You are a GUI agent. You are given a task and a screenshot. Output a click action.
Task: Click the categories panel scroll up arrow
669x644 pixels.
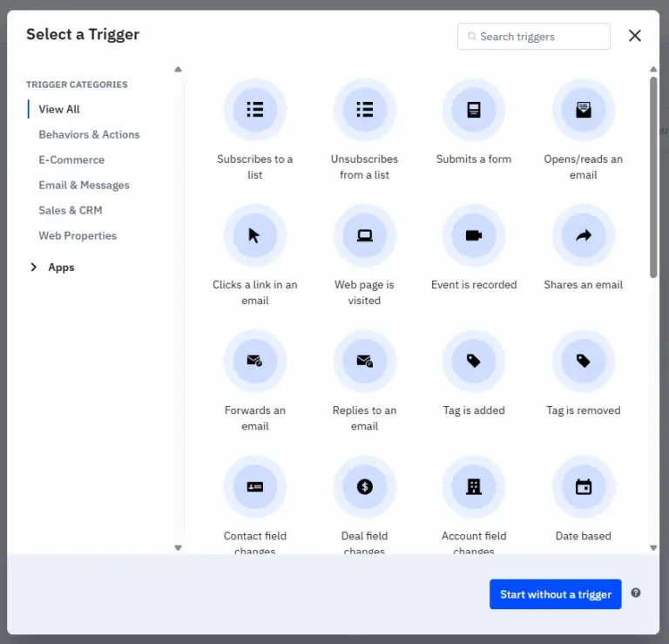(178, 69)
